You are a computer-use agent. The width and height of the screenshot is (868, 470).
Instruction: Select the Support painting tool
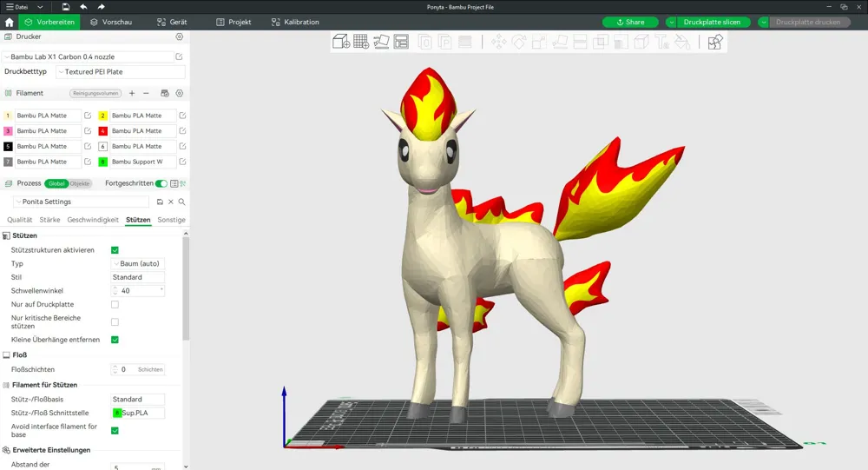[x=621, y=42]
